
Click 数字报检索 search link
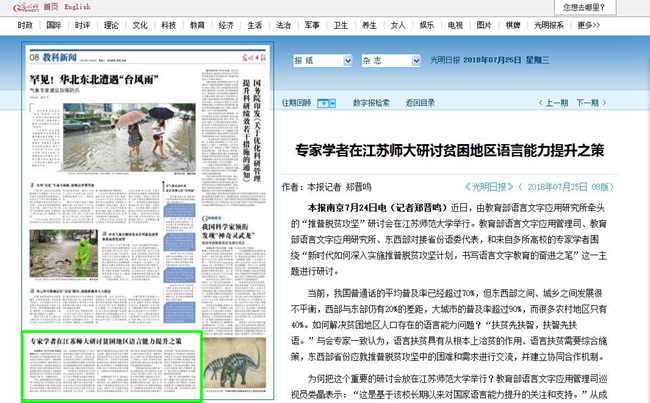click(370, 103)
